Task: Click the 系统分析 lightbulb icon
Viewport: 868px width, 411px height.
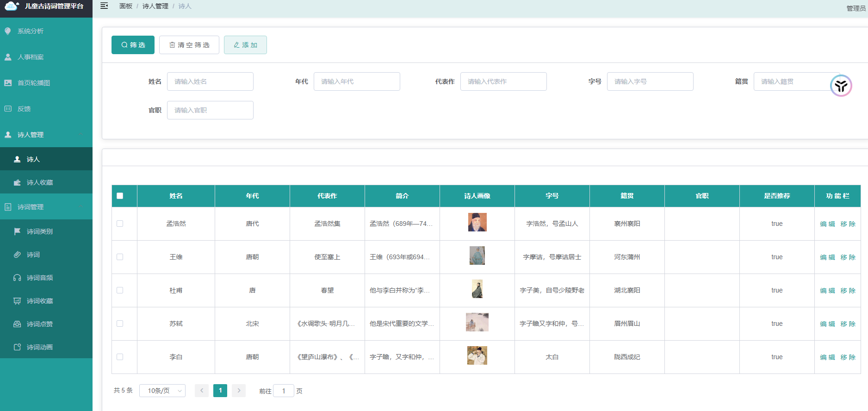Action: (8, 31)
